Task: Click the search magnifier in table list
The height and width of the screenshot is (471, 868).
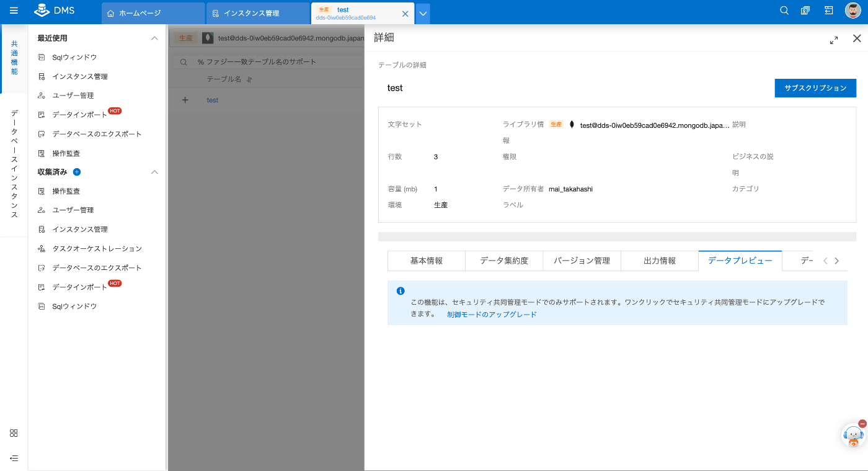Action: click(184, 62)
